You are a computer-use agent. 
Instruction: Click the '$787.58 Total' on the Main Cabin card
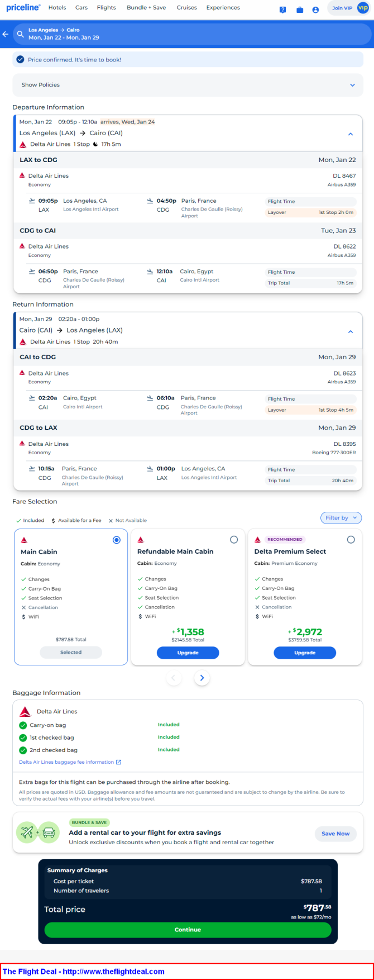click(x=71, y=639)
